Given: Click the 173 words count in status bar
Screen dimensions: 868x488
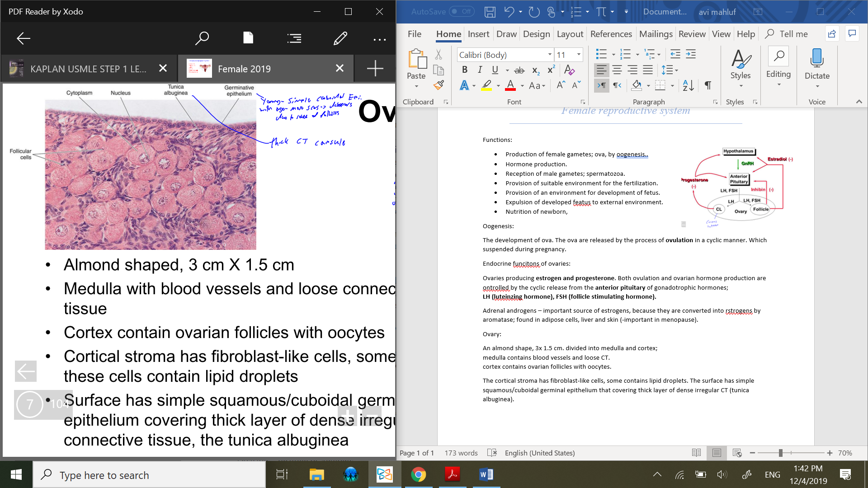Looking at the screenshot, I should tap(461, 453).
